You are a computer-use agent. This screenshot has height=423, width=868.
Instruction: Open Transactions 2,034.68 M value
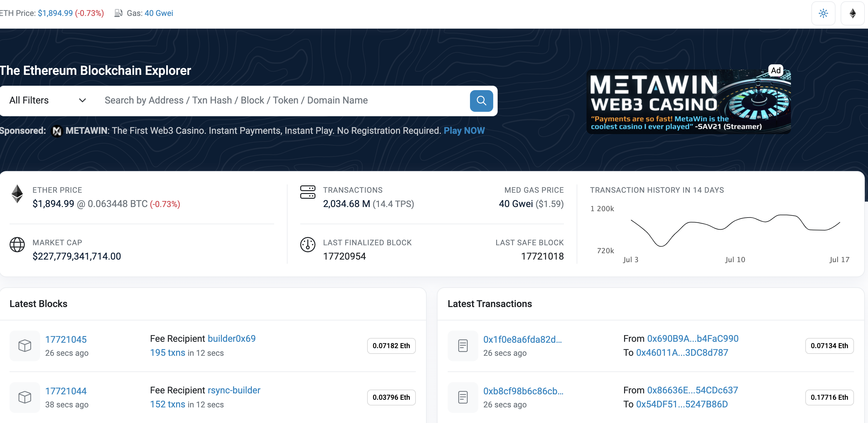tap(346, 204)
